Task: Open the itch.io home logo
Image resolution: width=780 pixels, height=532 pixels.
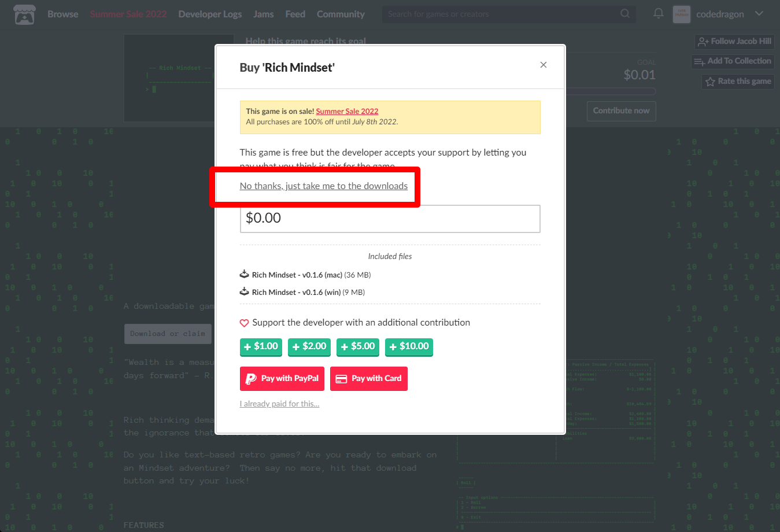Action: click(24, 14)
